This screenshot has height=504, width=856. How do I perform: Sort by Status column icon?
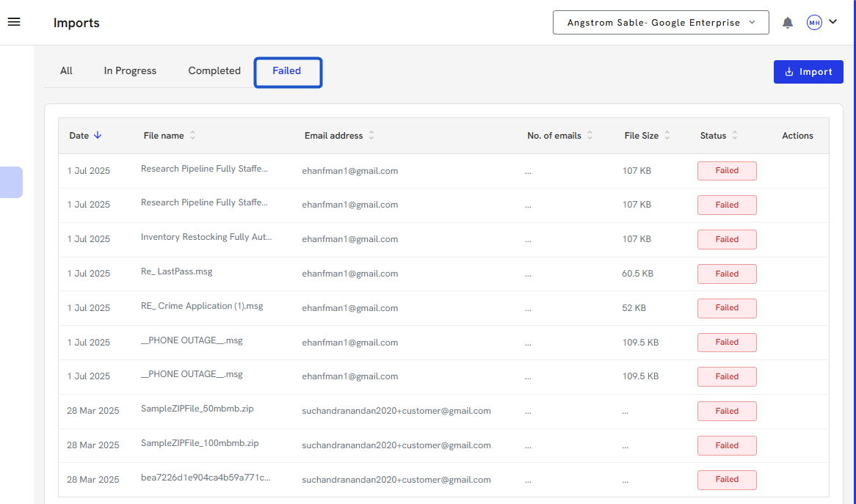[735, 136]
